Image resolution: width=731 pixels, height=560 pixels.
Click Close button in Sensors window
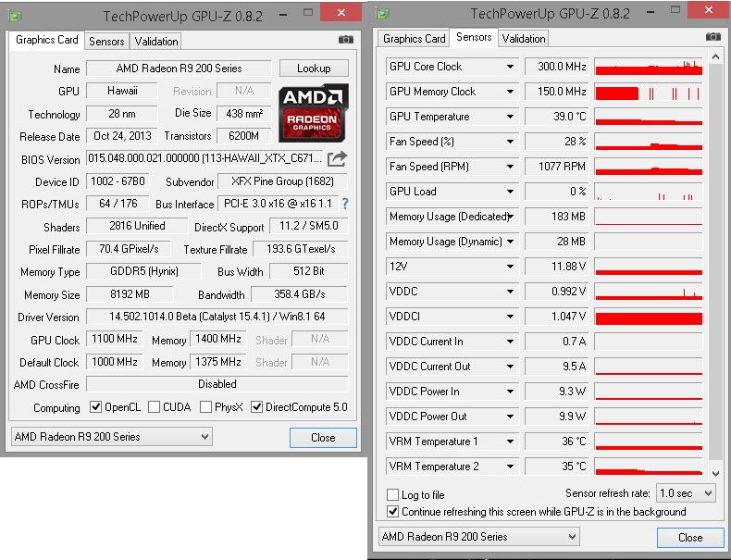(690, 537)
